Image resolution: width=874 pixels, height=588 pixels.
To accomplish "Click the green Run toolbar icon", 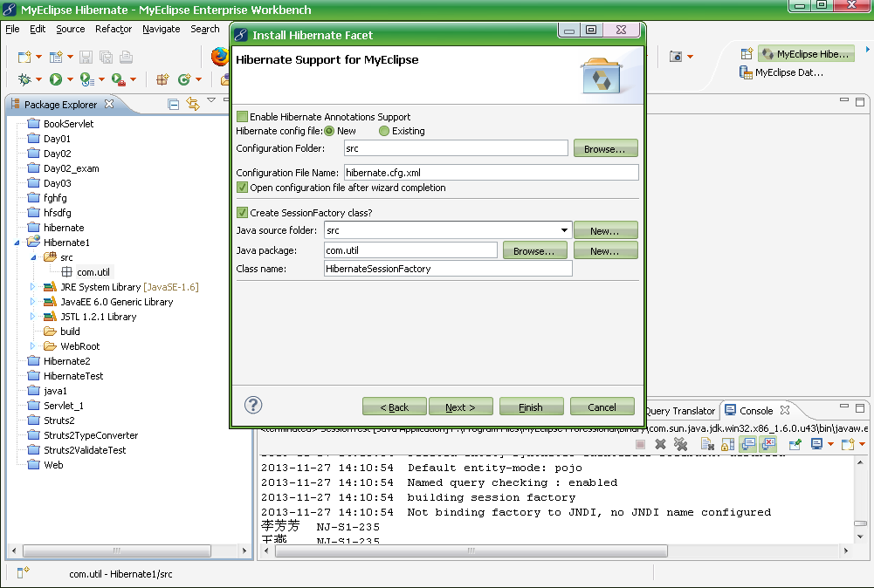I will (x=56, y=79).
